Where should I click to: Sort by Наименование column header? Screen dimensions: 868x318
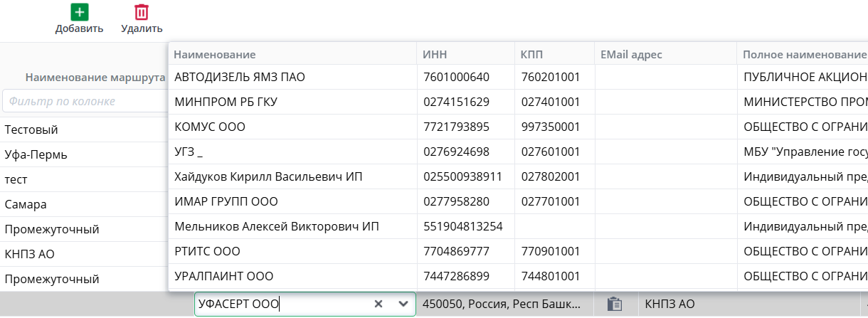pos(214,55)
